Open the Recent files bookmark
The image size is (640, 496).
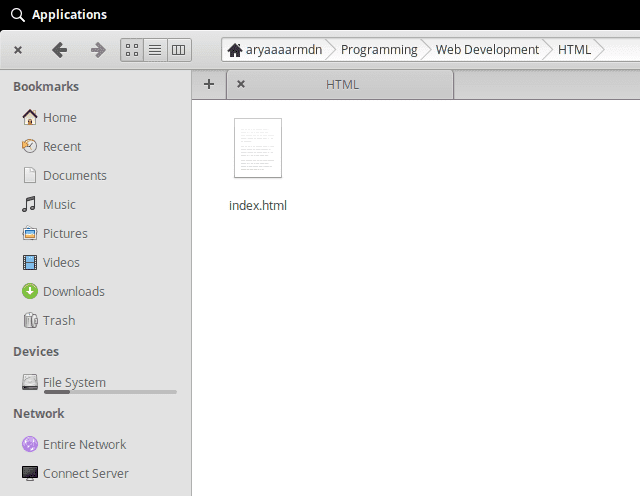tap(61, 146)
